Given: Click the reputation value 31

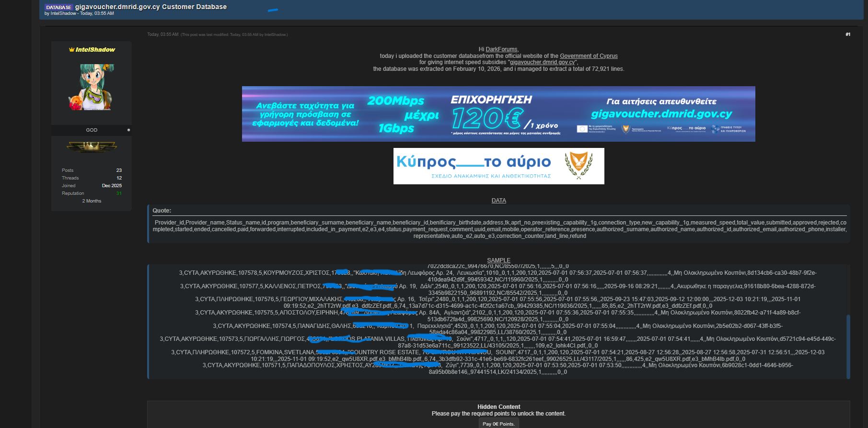Looking at the screenshot, I should tap(119, 193).
